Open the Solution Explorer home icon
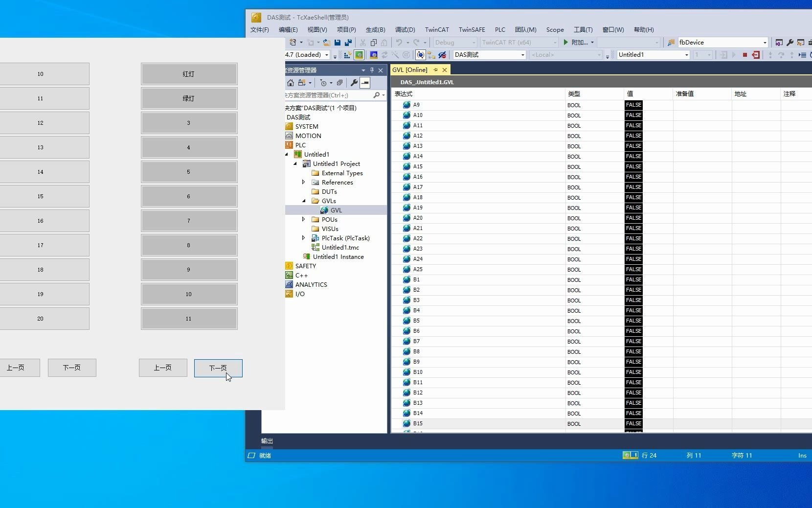 pos(290,83)
